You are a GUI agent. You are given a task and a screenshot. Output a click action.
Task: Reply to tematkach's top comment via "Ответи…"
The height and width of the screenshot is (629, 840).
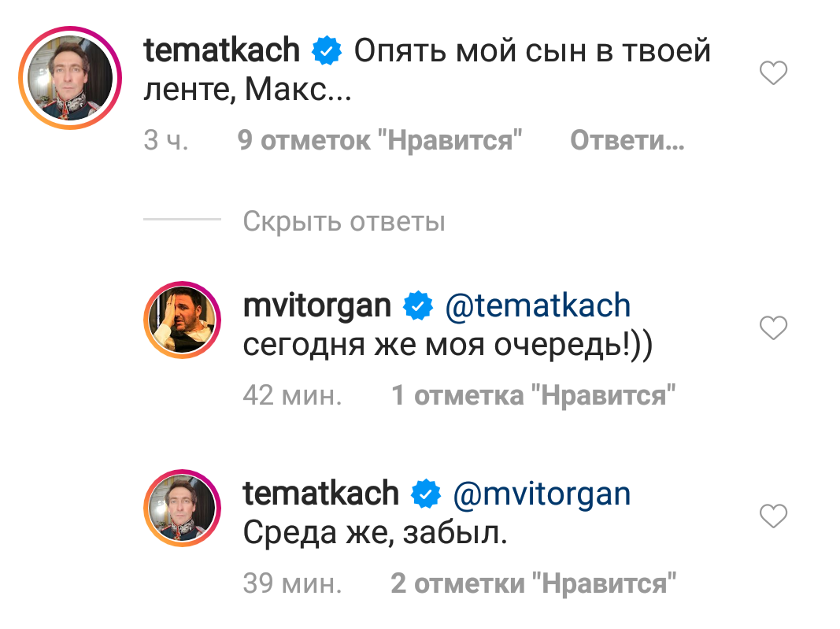627,142
